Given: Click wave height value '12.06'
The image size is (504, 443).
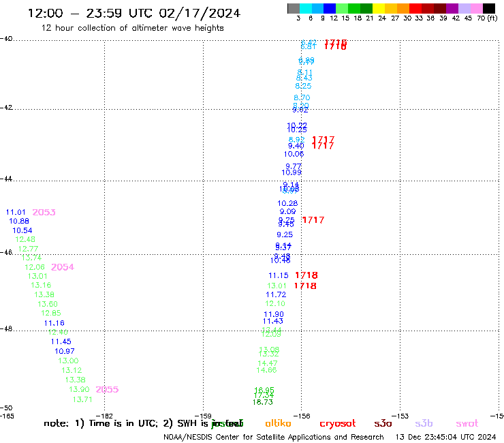Looking at the screenshot, I should click(35, 267).
